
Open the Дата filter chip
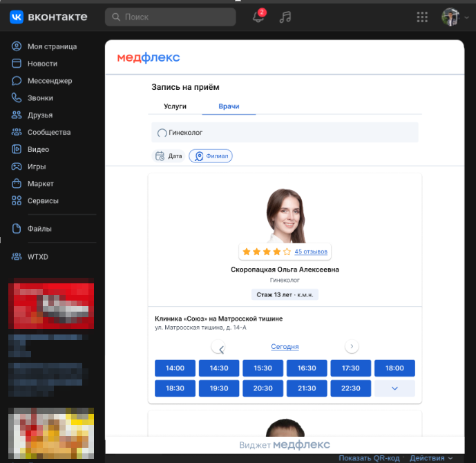click(169, 156)
